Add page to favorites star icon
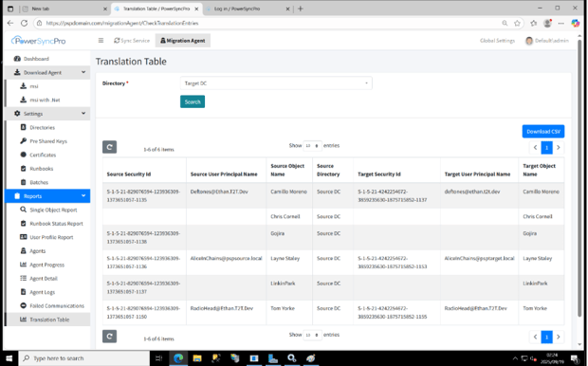Screen dimensions: 588x366 (518, 23)
